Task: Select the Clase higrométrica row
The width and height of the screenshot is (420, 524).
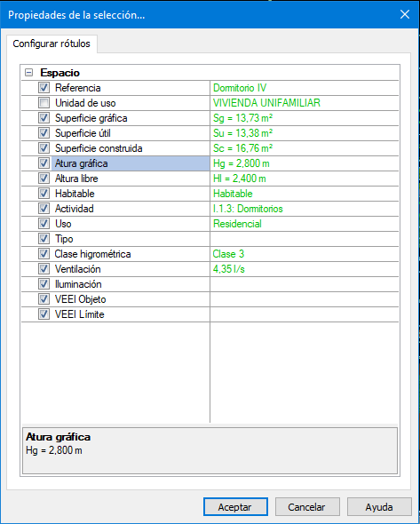Action: coord(210,254)
